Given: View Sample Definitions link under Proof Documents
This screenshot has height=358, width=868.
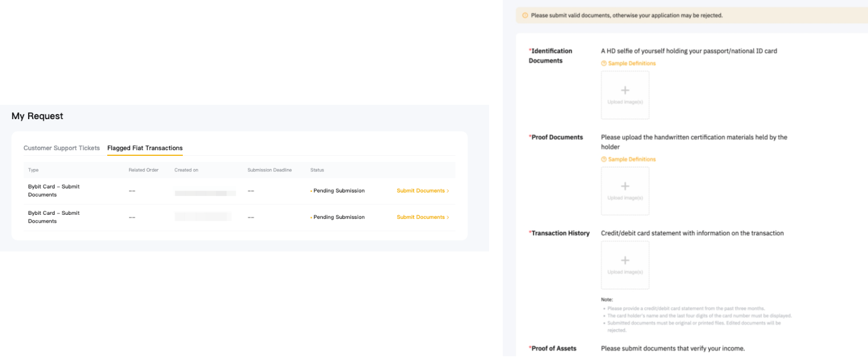Looking at the screenshot, I should point(632,159).
